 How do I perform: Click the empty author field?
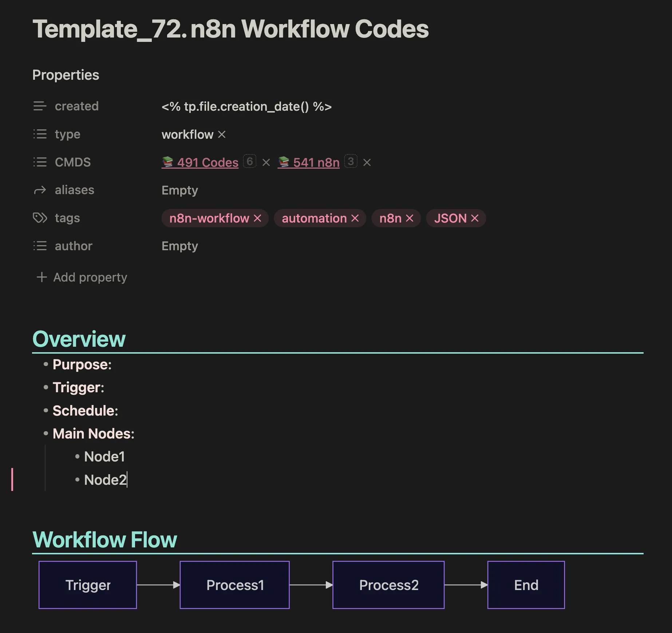[180, 246]
